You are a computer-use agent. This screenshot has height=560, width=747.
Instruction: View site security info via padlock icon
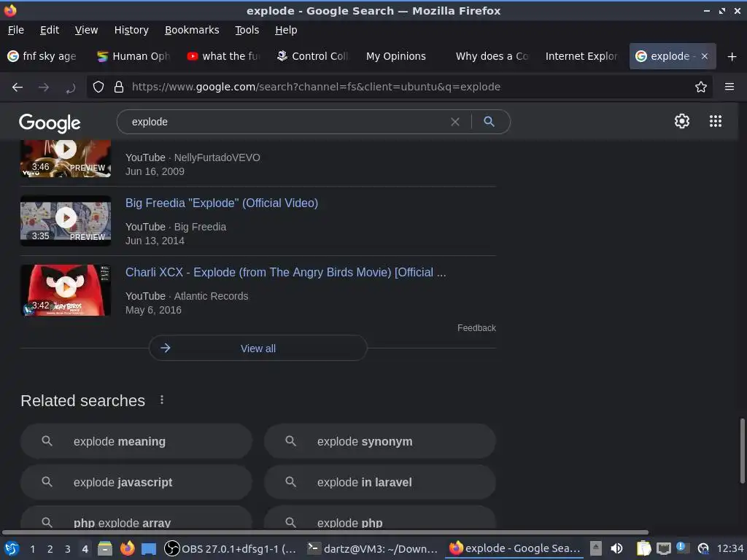tap(119, 87)
